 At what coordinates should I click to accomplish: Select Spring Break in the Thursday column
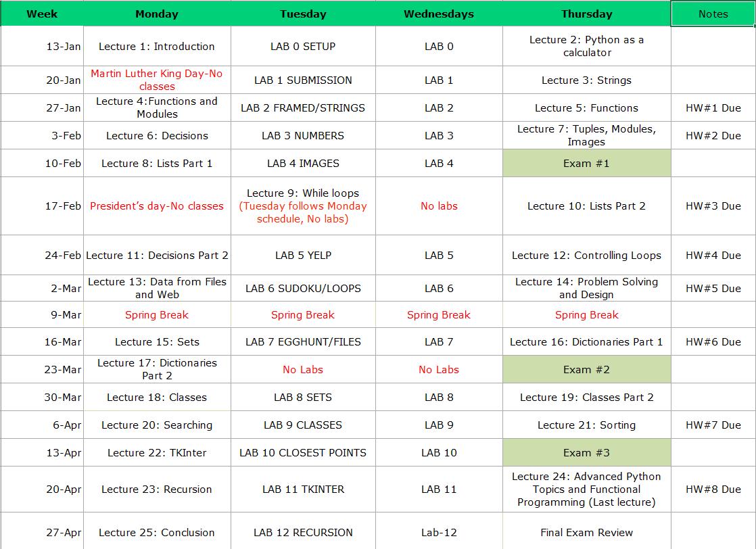[x=587, y=315]
